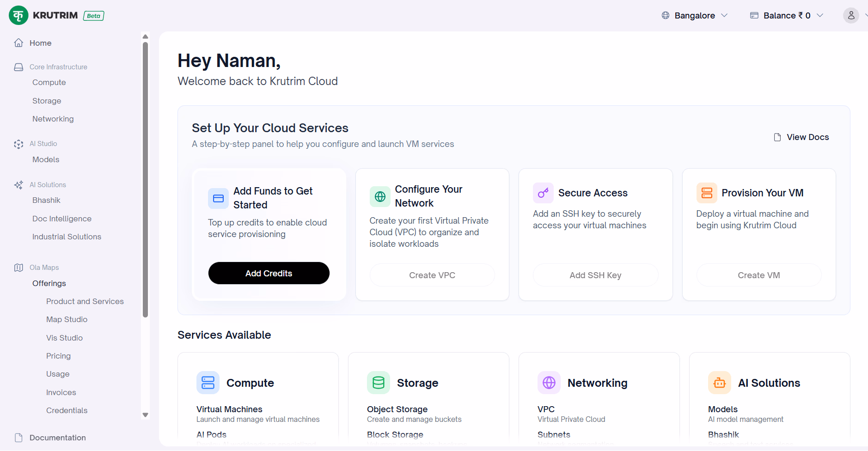This screenshot has width=868, height=451.
Task: Click the AI Studio icon in sidebar
Action: 18,144
